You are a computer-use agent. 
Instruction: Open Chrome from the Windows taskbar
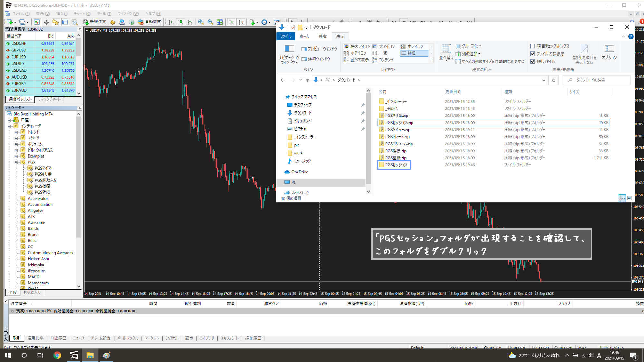[57, 355]
